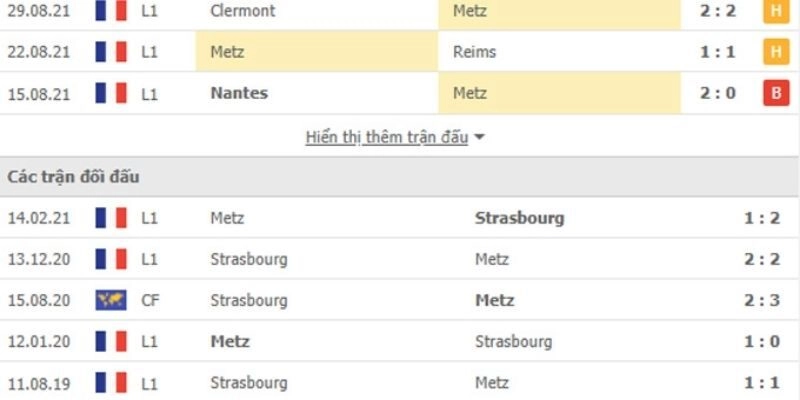Click bold Strasbourg on 14.02.21 row

(518, 217)
